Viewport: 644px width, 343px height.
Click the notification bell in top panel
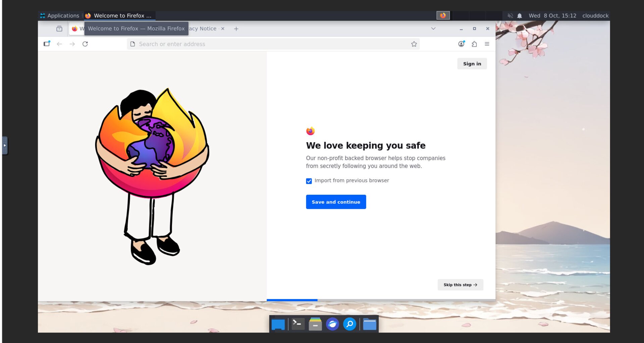pyautogui.click(x=519, y=16)
